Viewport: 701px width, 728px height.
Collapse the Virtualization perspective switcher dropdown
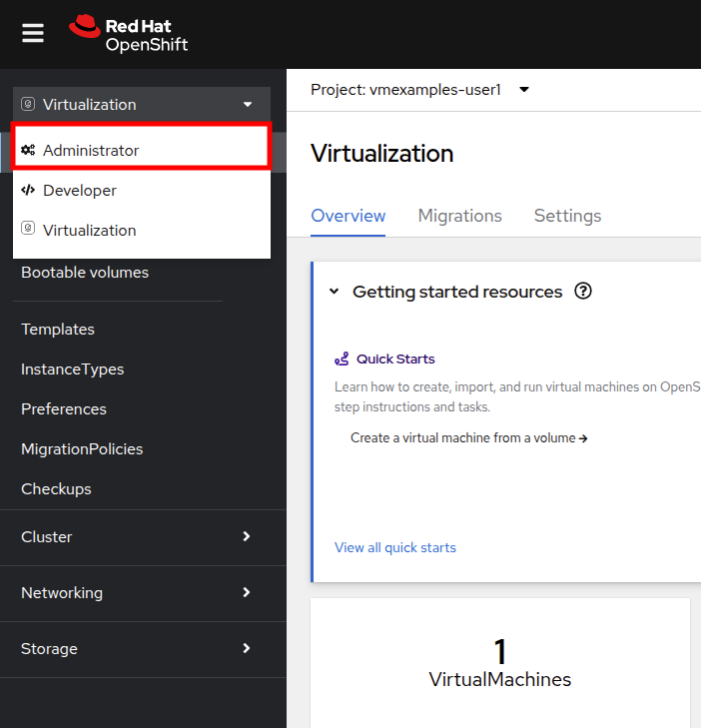tap(141, 104)
